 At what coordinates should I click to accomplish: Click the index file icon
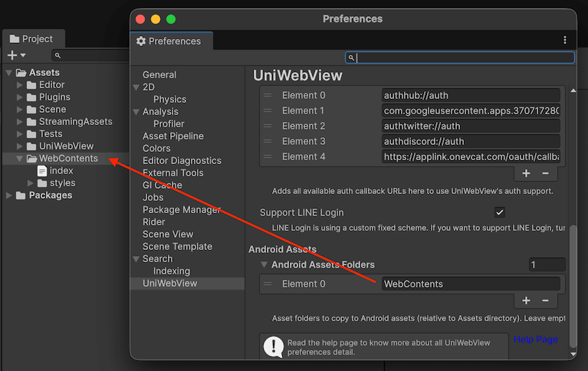click(42, 171)
